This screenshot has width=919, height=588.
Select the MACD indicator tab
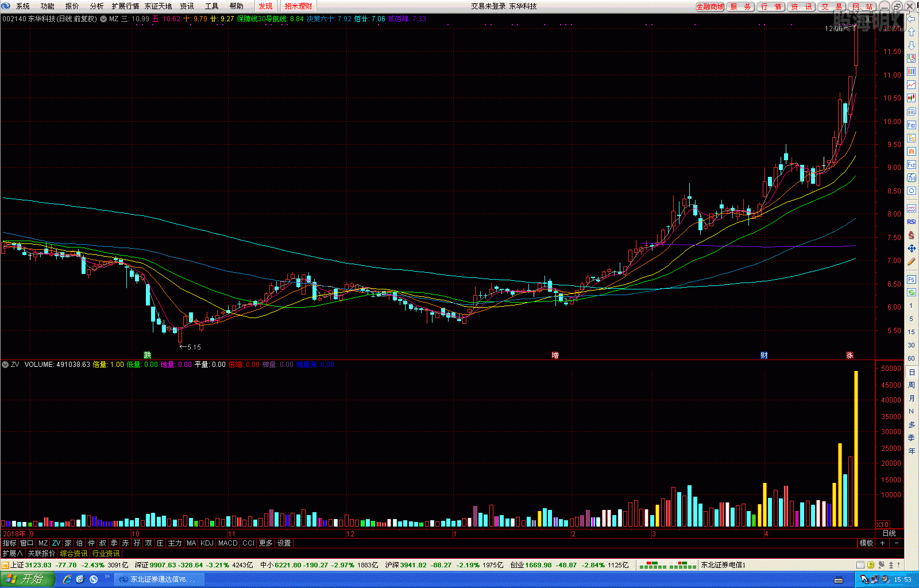point(228,543)
